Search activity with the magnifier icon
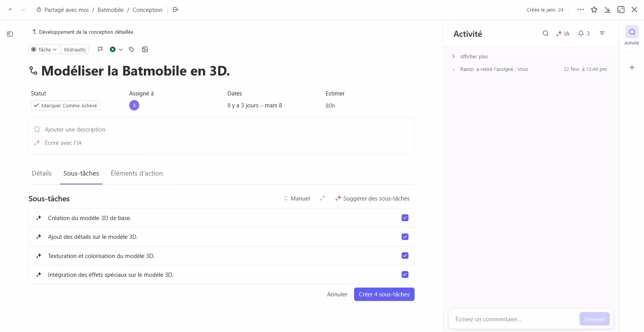The width and height of the screenshot is (644, 332). [x=545, y=33]
